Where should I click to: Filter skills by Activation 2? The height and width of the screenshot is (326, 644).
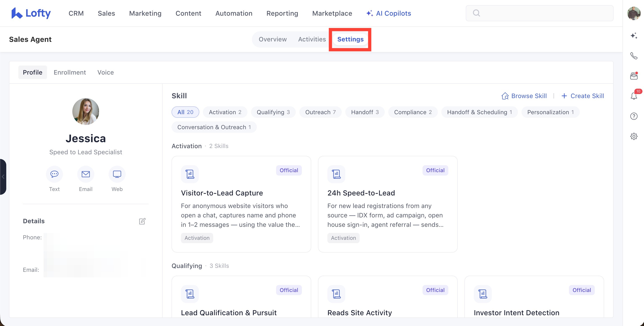click(225, 112)
